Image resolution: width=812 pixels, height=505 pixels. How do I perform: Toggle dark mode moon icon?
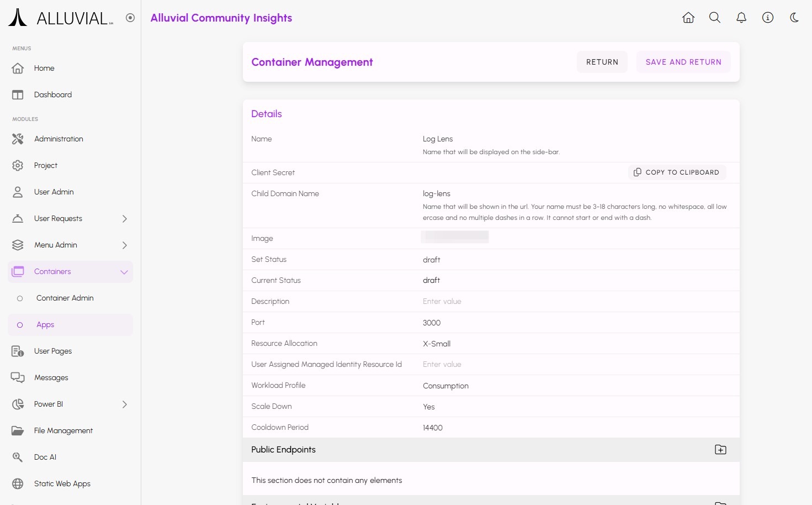click(794, 18)
